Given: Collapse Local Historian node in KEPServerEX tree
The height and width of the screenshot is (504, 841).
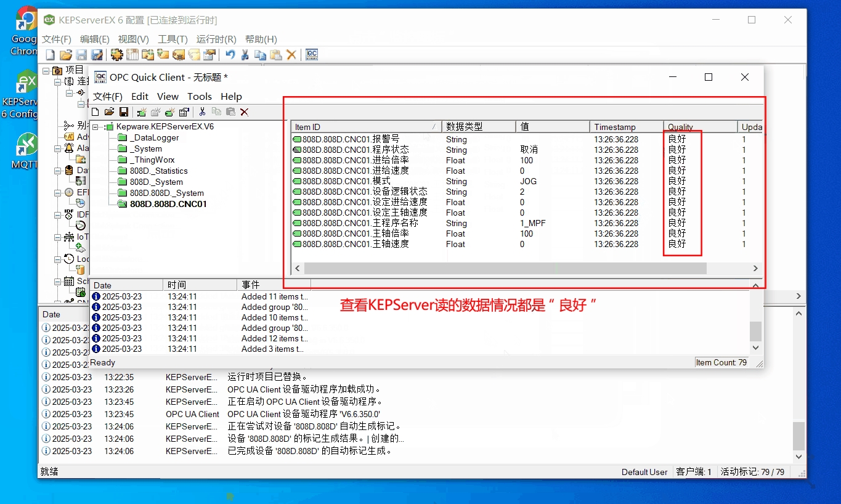Looking at the screenshot, I should [x=57, y=259].
